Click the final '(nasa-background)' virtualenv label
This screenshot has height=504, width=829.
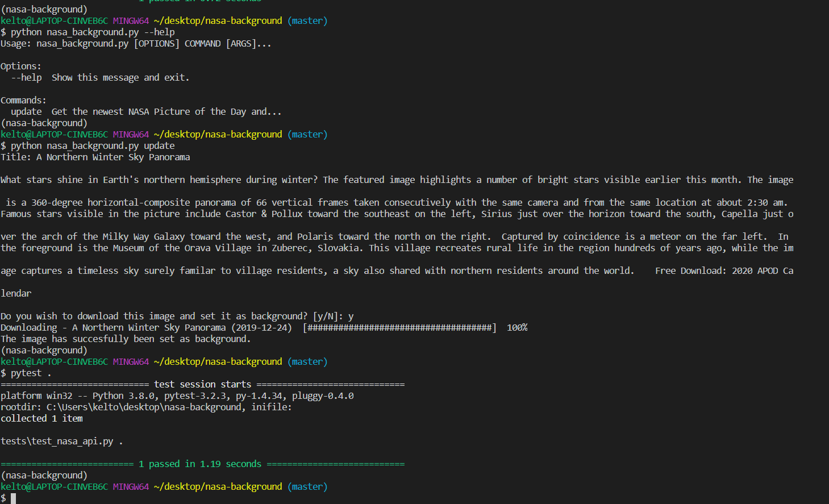(x=44, y=476)
